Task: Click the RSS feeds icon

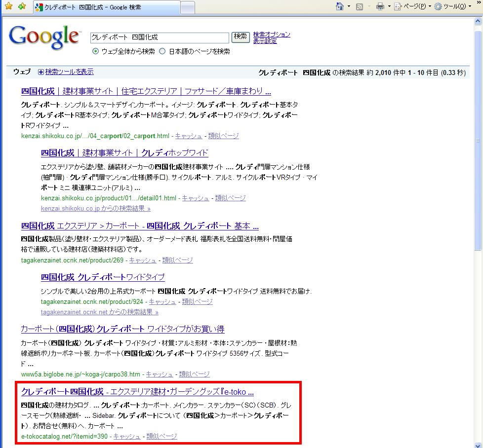Action: click(x=360, y=7)
